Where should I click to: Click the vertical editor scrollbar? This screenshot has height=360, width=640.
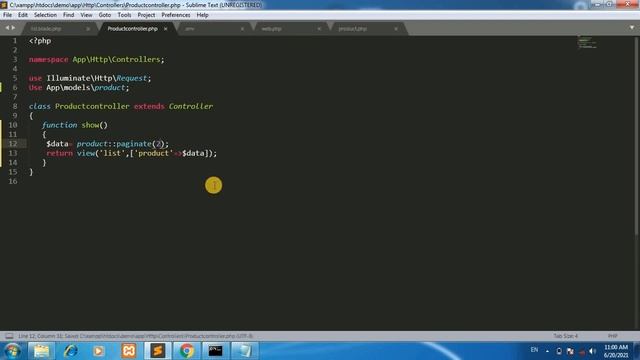coord(637,135)
